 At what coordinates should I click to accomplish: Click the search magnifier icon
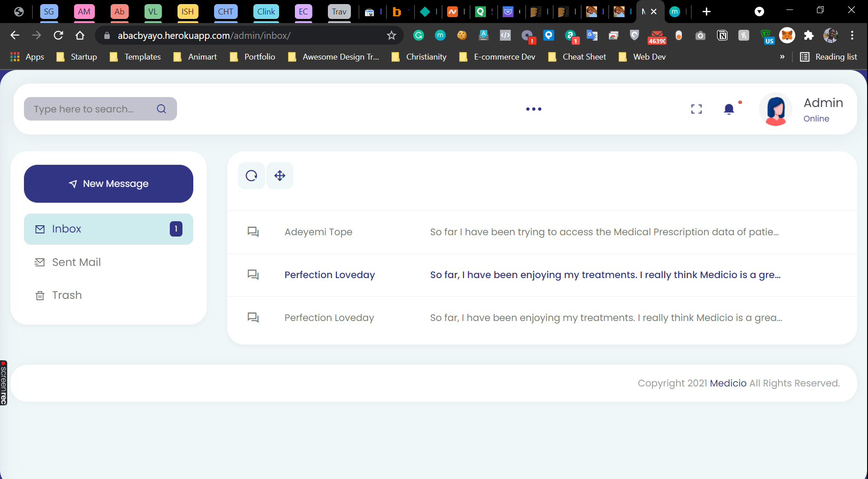tap(162, 109)
